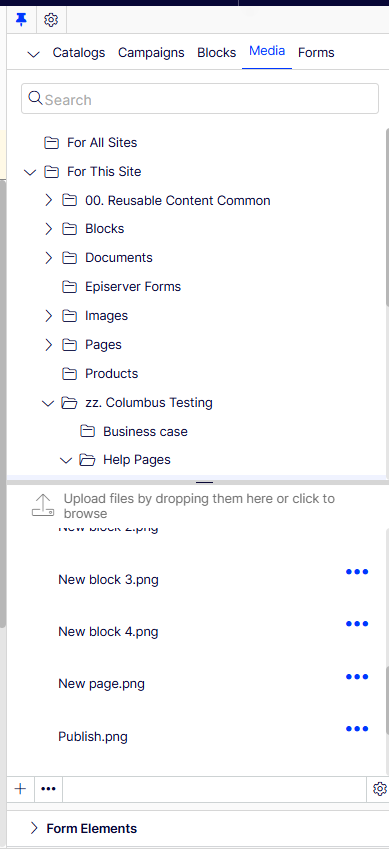Click the pane splitter handle above the upload area
This screenshot has width=389, height=862.
tap(204, 482)
